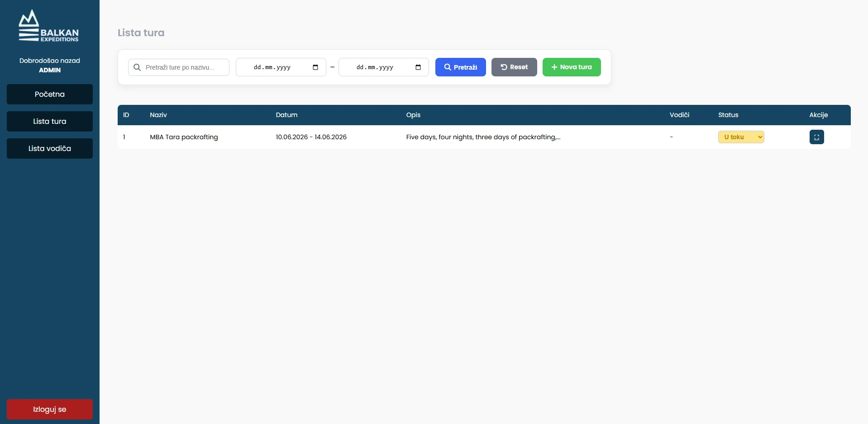Click the Datum column header
This screenshot has height=424, width=868.
point(286,115)
